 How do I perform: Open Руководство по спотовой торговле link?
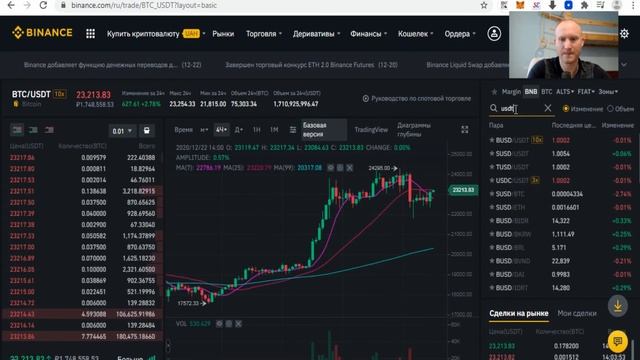(x=417, y=98)
